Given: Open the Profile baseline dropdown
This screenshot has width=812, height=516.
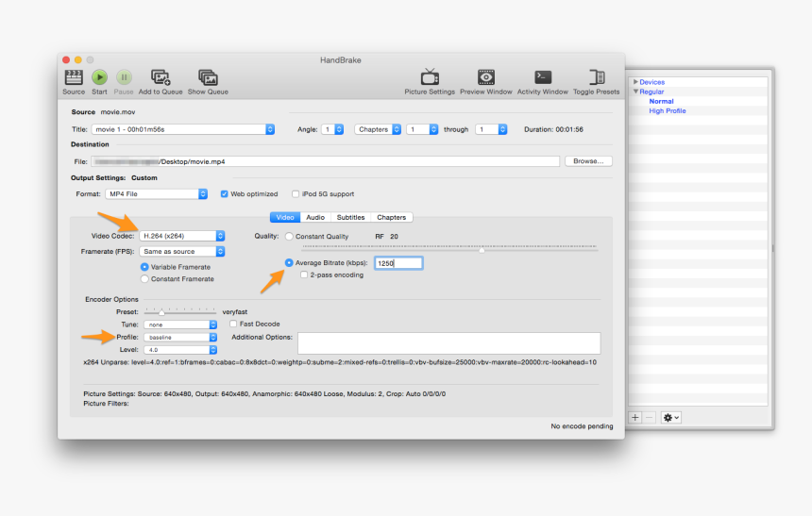Looking at the screenshot, I should pyautogui.click(x=180, y=338).
